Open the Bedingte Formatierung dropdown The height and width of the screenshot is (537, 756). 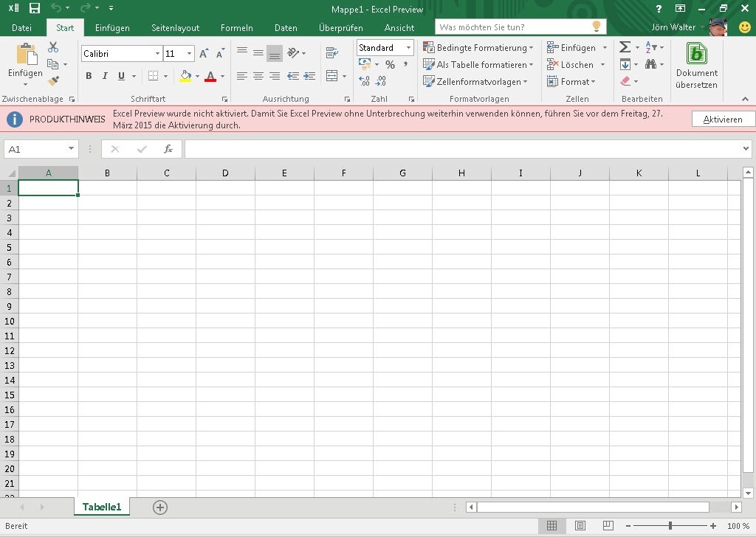(478, 48)
